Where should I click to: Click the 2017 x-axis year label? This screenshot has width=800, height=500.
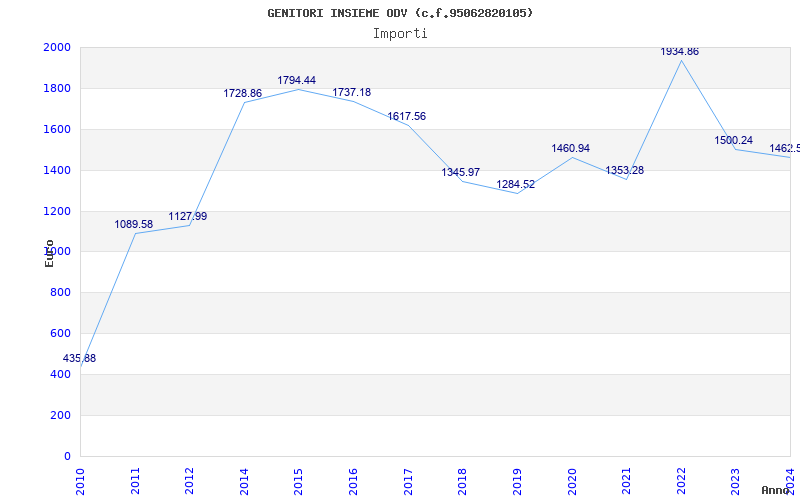point(408,482)
